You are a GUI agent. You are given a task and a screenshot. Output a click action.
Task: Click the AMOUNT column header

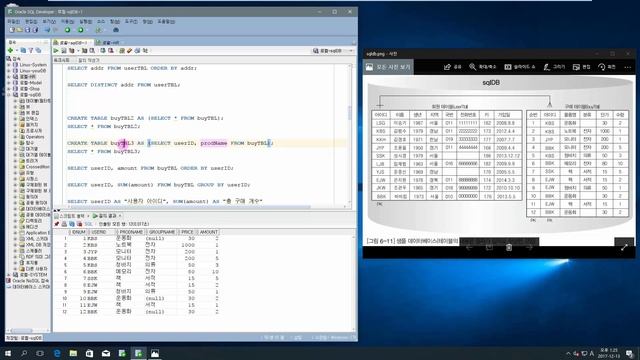pos(208,232)
